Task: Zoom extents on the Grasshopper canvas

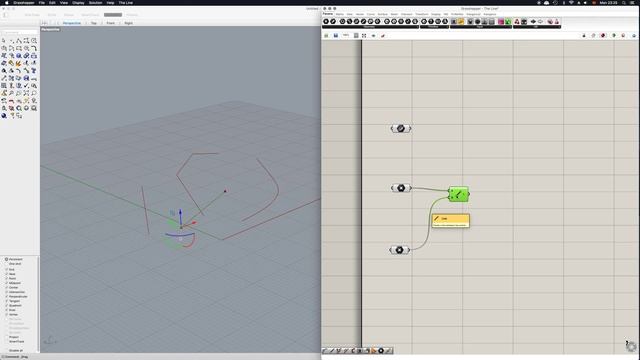Action: [364, 36]
